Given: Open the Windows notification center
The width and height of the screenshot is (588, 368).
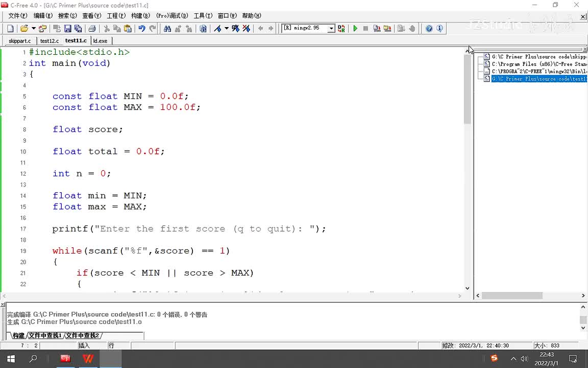Looking at the screenshot, I should pos(573,359).
